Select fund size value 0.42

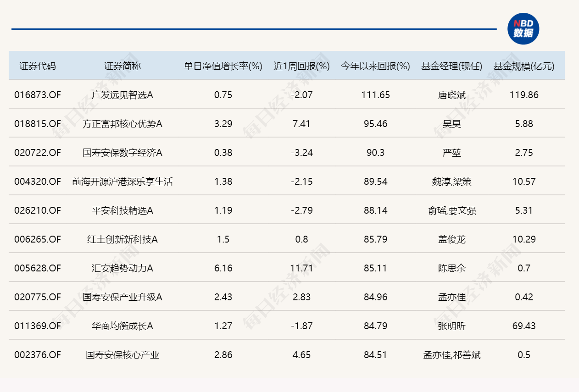[x=524, y=297]
